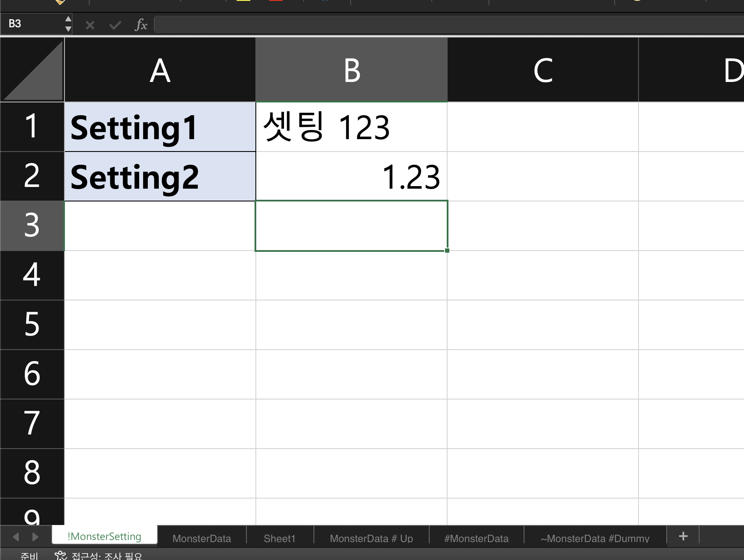
Task: Click into the formula bar field
Action: pyautogui.click(x=448, y=25)
